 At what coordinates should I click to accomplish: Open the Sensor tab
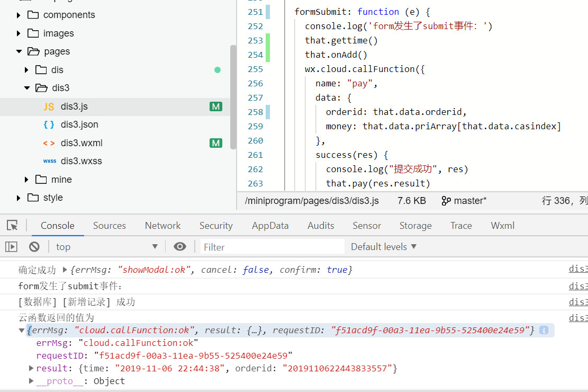[367, 226]
